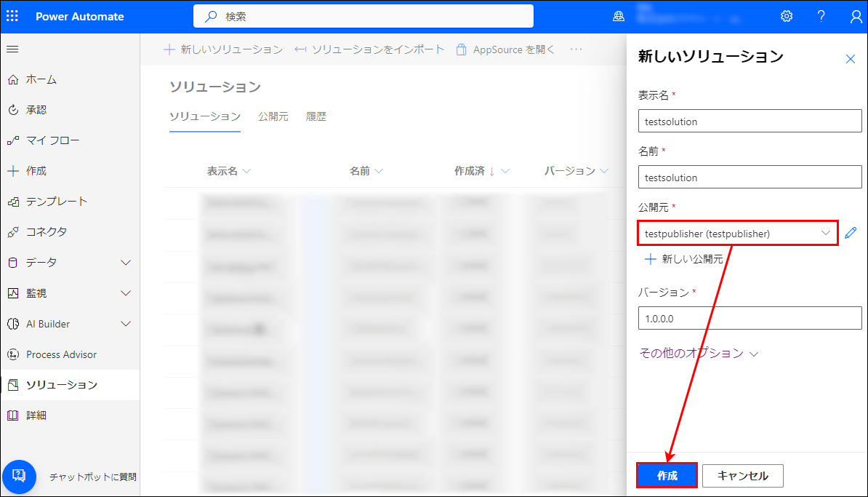Click the マイ フロー flow icon

[x=13, y=140]
